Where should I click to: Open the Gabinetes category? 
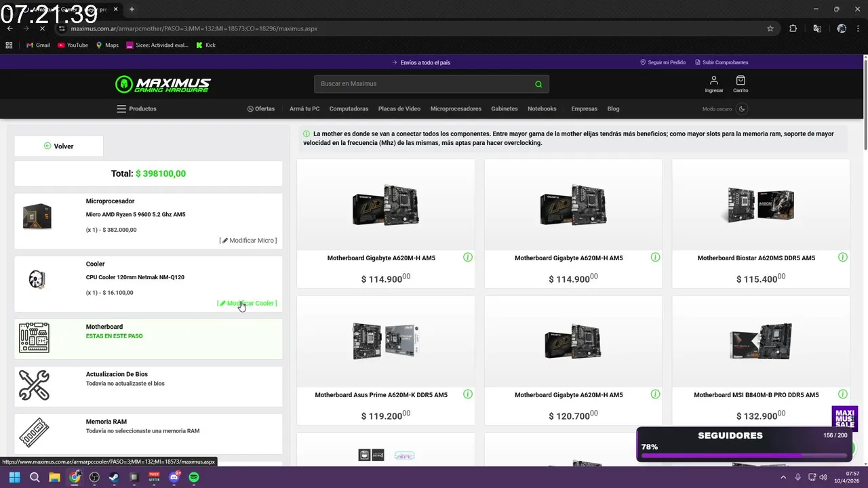point(505,108)
